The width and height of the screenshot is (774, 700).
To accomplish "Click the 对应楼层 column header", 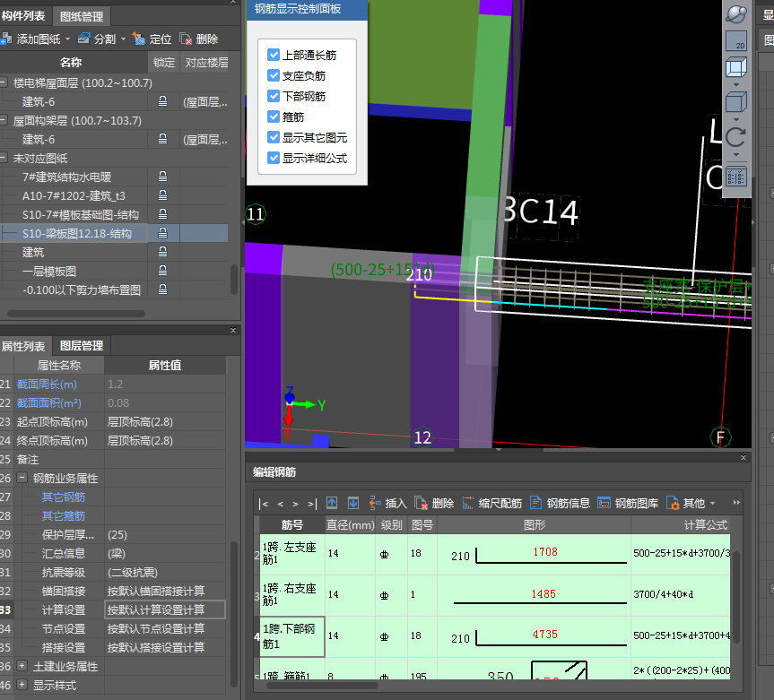I will tap(206, 63).
